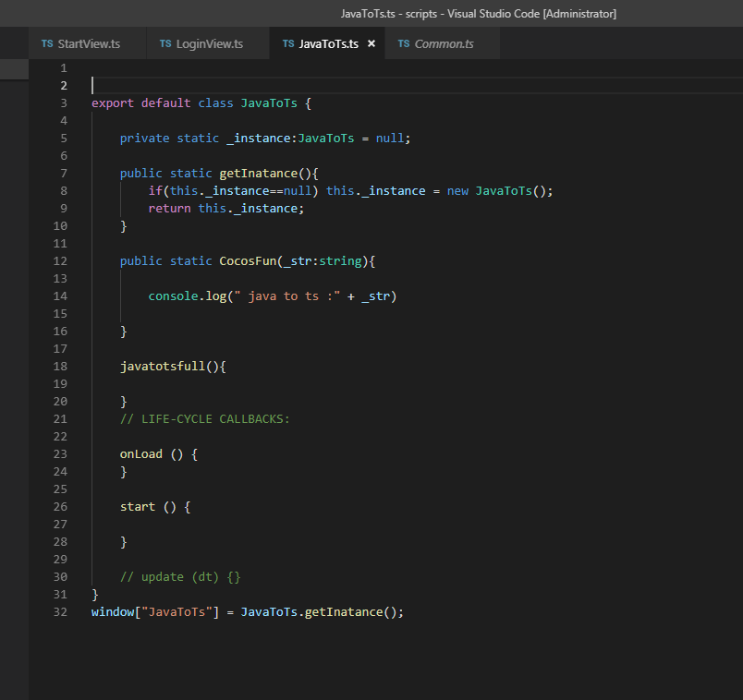Place cursor on the onLoad method
This screenshot has height=700, width=743.
(140, 454)
